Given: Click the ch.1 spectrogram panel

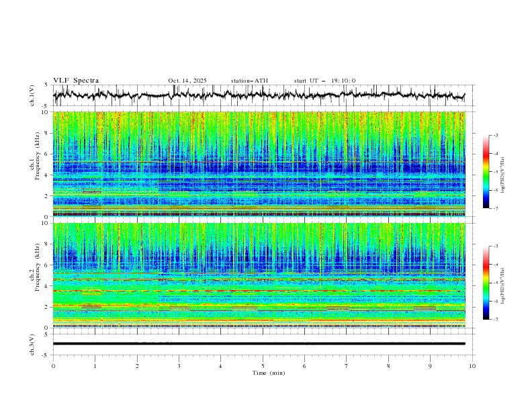Looking at the screenshot, I should 259,164.
